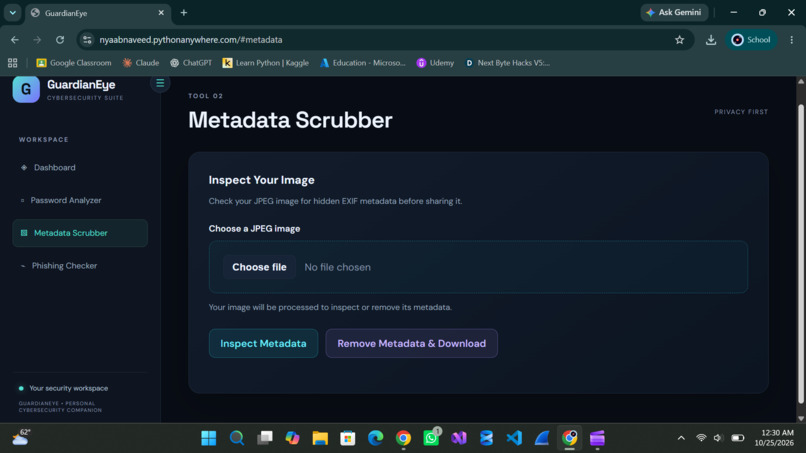
Task: Open ChatGPT bookmark
Action: [x=191, y=63]
